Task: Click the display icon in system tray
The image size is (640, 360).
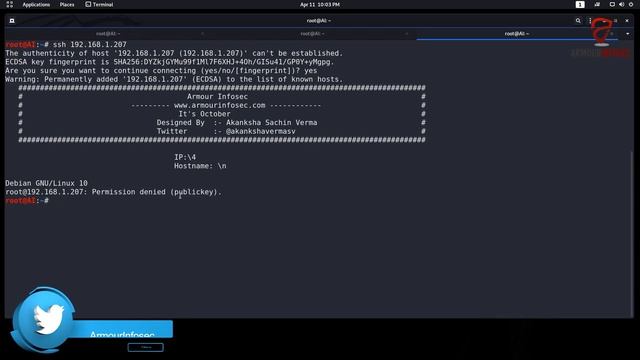Action: click(x=612, y=4)
